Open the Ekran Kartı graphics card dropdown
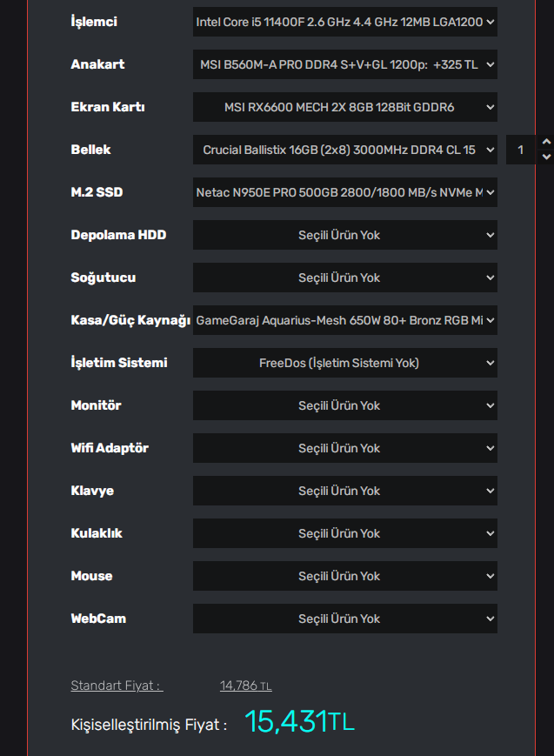Image resolution: width=554 pixels, height=756 pixels. pos(344,107)
